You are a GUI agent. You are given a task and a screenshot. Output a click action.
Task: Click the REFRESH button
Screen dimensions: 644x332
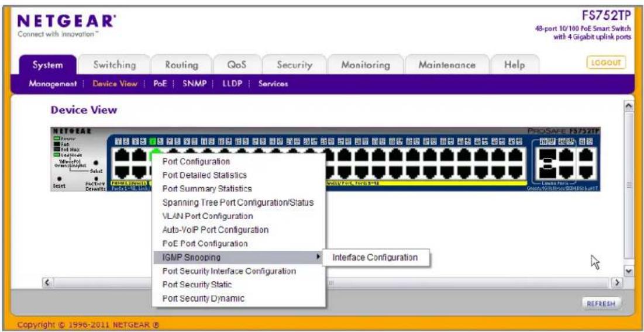coord(601,304)
